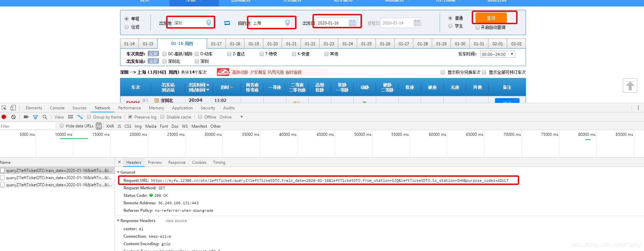The image size is (644, 251).
Task: Click the network Filter text field
Action: point(27,126)
